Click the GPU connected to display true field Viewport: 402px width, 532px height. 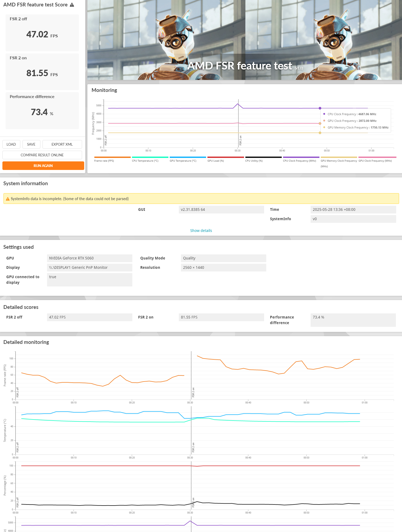[90, 279]
